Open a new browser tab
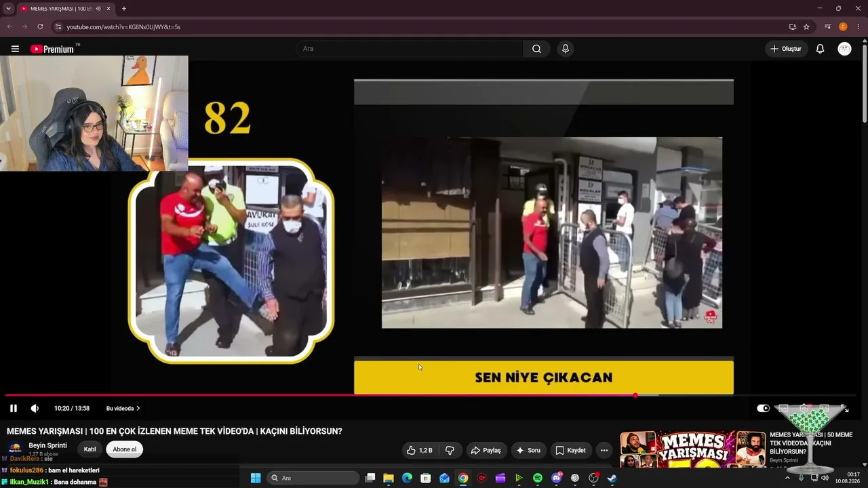The image size is (868, 488). (123, 9)
